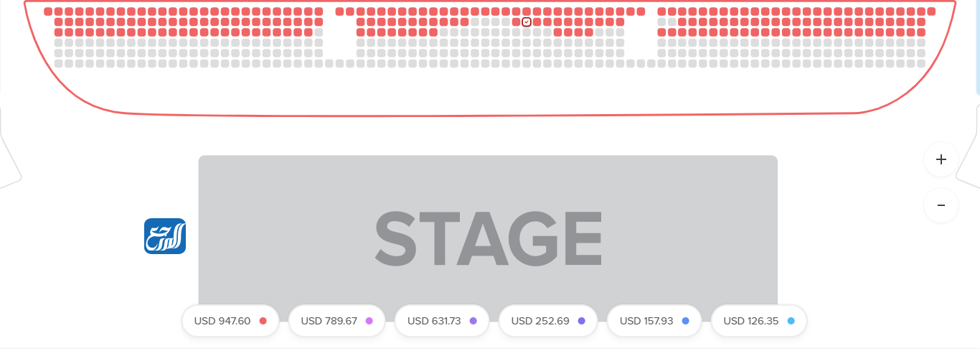Zoom out of the seat map
This screenshot has height=351, width=980.
point(941,205)
